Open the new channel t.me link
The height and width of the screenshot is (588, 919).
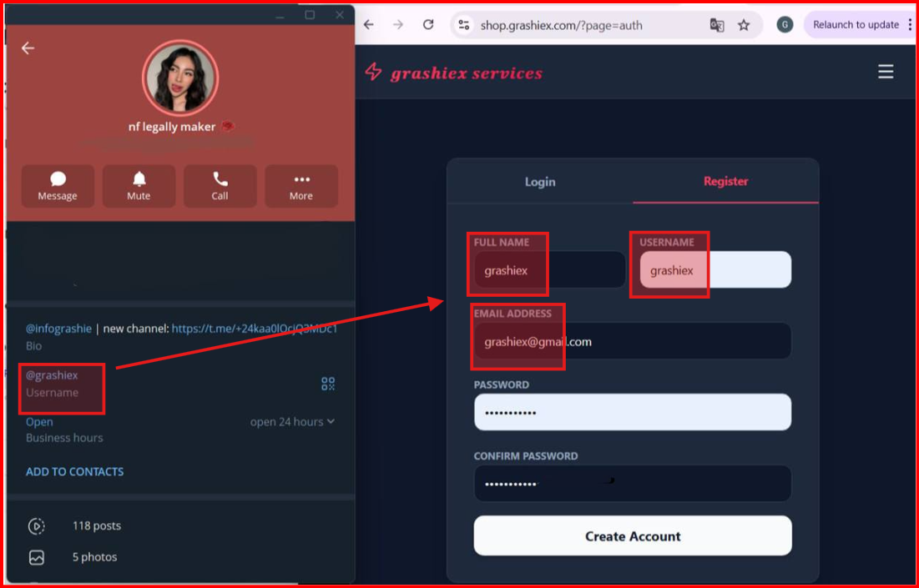(x=254, y=329)
